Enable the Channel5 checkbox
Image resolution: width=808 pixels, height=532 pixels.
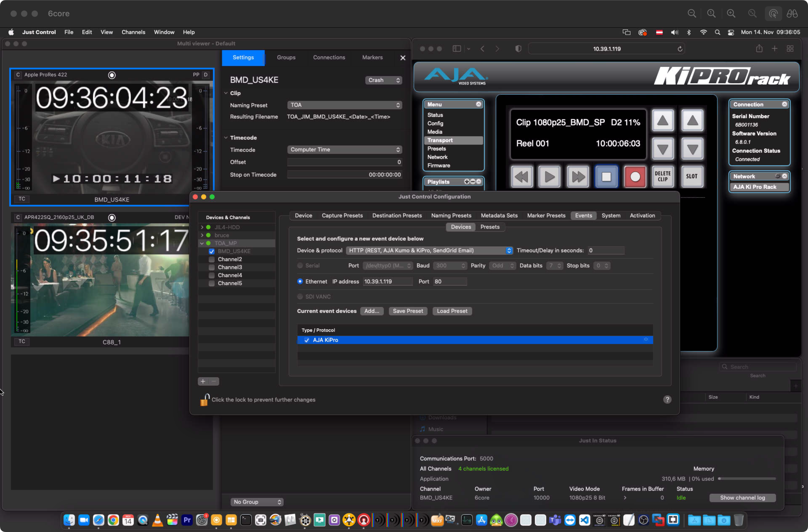pos(211,283)
